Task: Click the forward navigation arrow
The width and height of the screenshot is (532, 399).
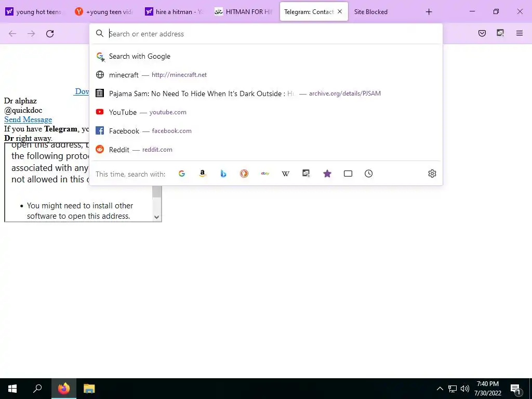Action: coord(31,33)
